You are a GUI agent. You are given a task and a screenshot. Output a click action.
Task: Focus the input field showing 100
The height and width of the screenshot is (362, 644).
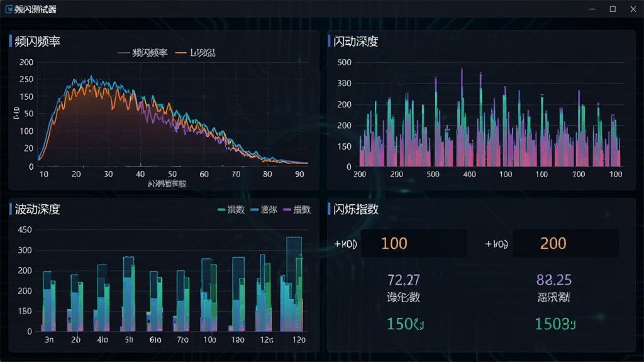tap(414, 243)
